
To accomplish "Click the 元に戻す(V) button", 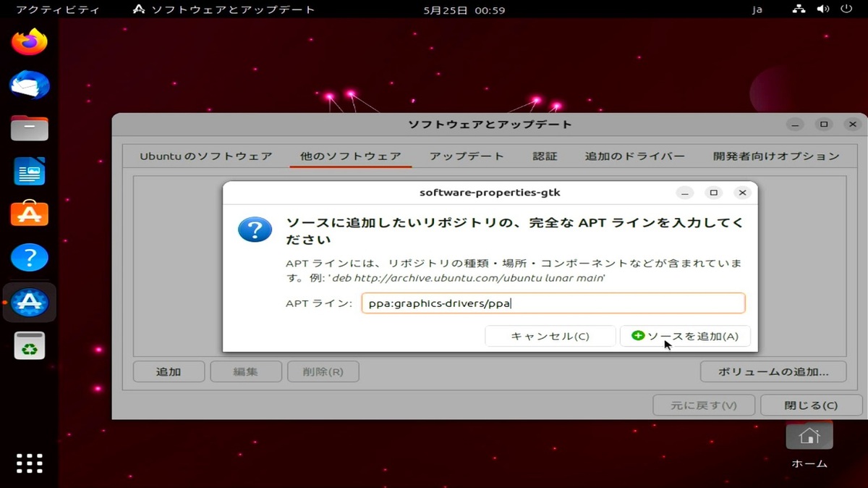I will point(704,405).
